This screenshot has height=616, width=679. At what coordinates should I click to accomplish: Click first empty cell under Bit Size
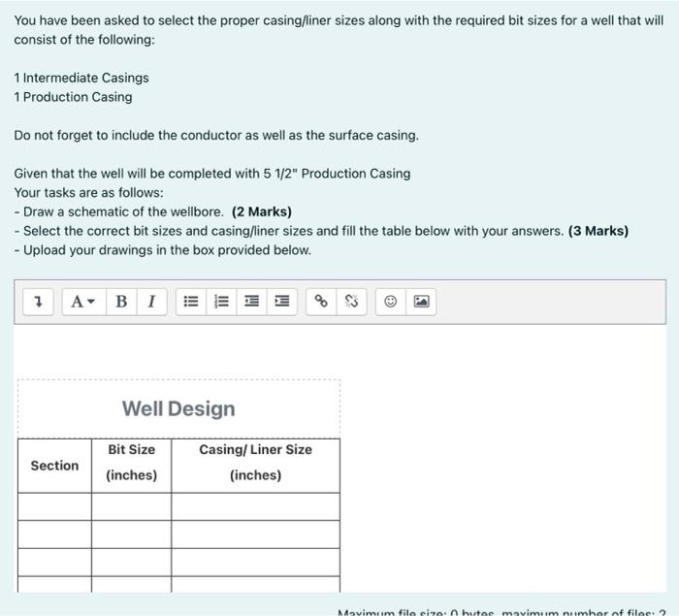(x=132, y=506)
